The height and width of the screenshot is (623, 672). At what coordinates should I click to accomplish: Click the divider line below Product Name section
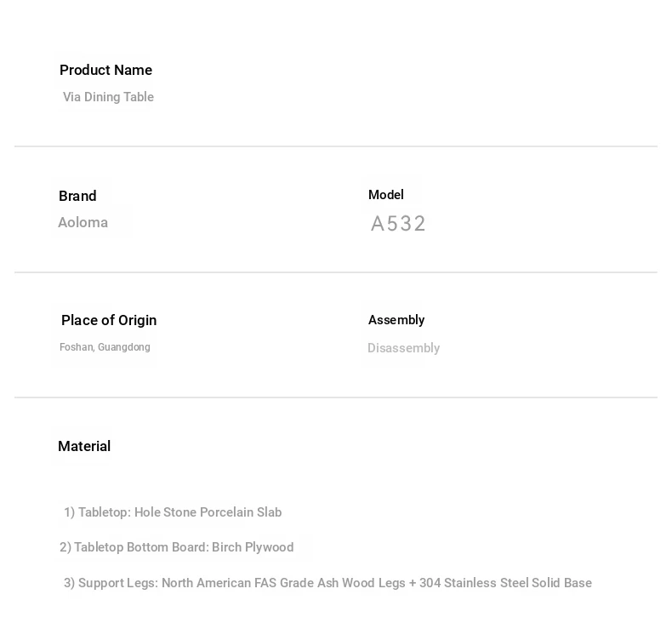click(336, 146)
